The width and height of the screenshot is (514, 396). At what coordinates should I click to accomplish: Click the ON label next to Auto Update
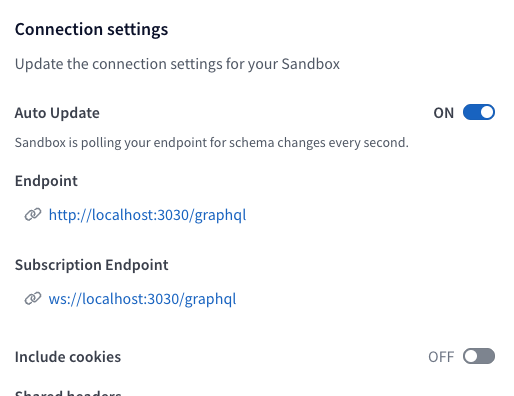[x=443, y=113]
